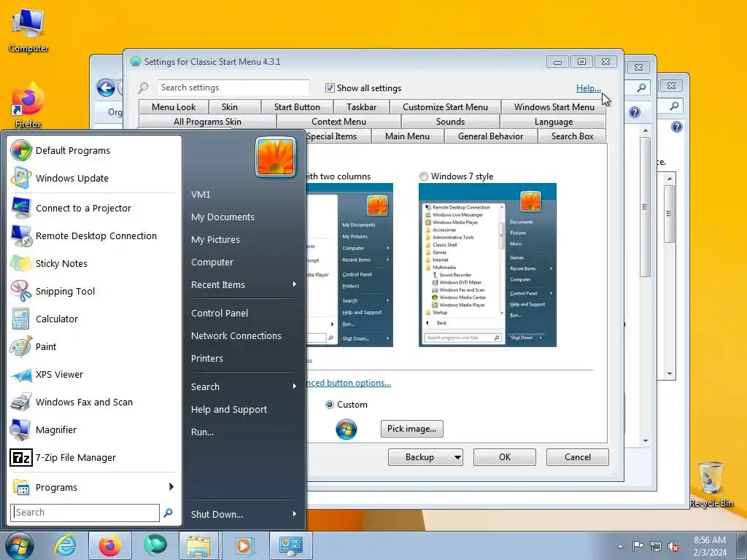Switch to the Sounds tab
Image resolution: width=747 pixels, height=560 pixels.
click(450, 122)
